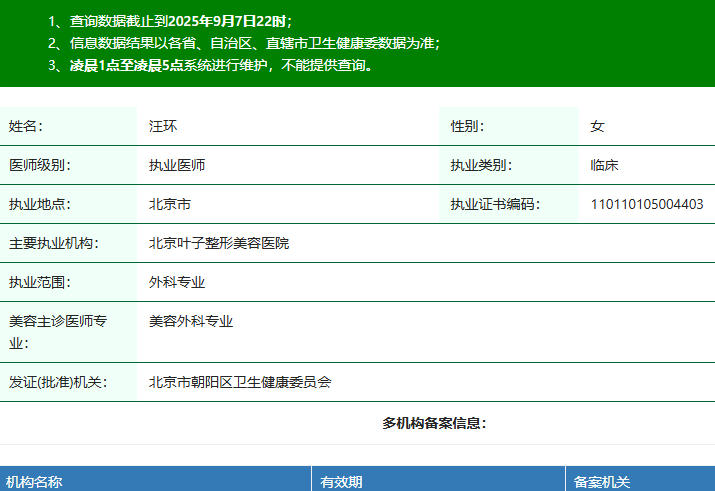Select the 临床 practice category value
The width and height of the screenshot is (715, 491).
604,165
